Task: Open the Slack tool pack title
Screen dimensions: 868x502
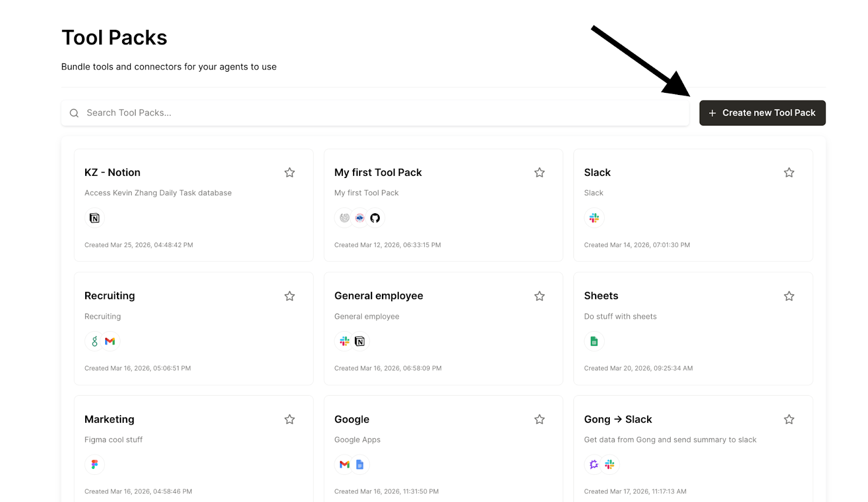Action: 597,173
